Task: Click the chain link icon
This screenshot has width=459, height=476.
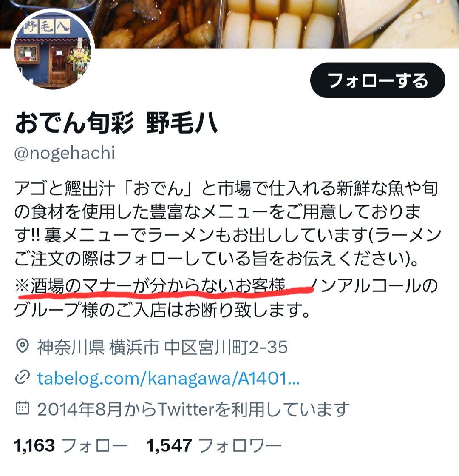Action: tap(23, 377)
